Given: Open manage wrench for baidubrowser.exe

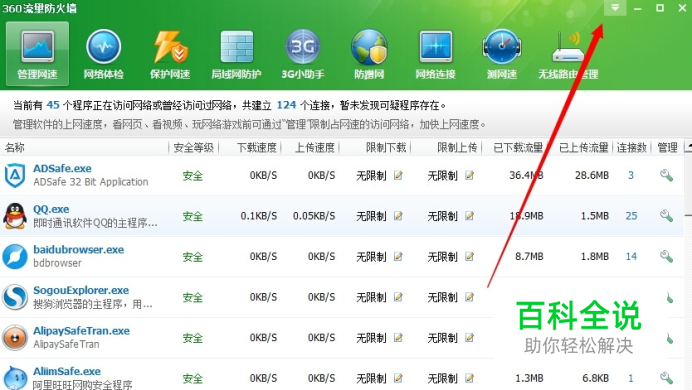Looking at the screenshot, I should tap(666, 256).
